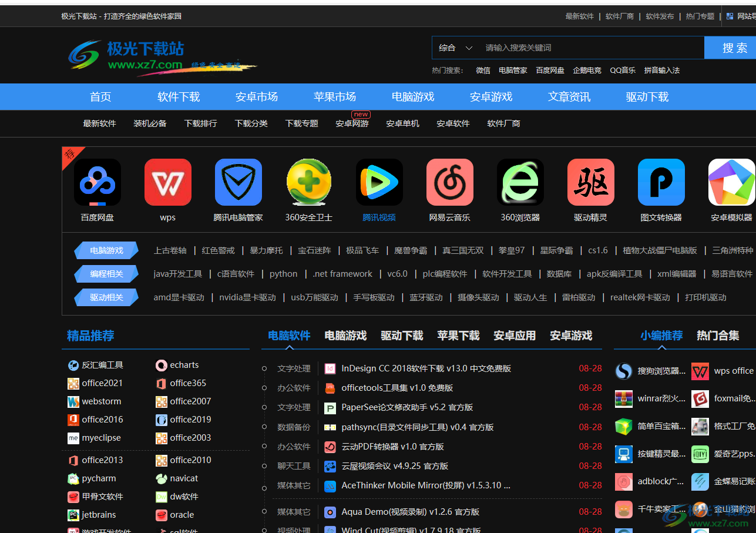Click the PaperSee论文修改助手 row icon
The width and height of the screenshot is (756, 533).
[x=330, y=407]
